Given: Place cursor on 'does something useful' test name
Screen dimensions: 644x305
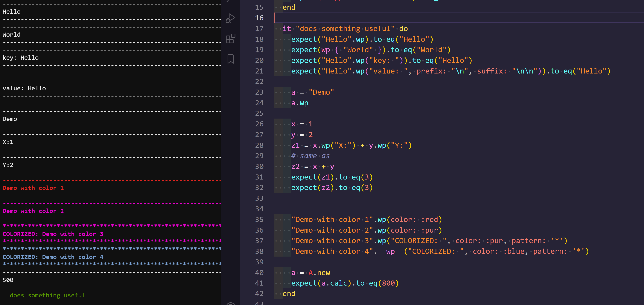Looking at the screenshot, I should [345, 28].
